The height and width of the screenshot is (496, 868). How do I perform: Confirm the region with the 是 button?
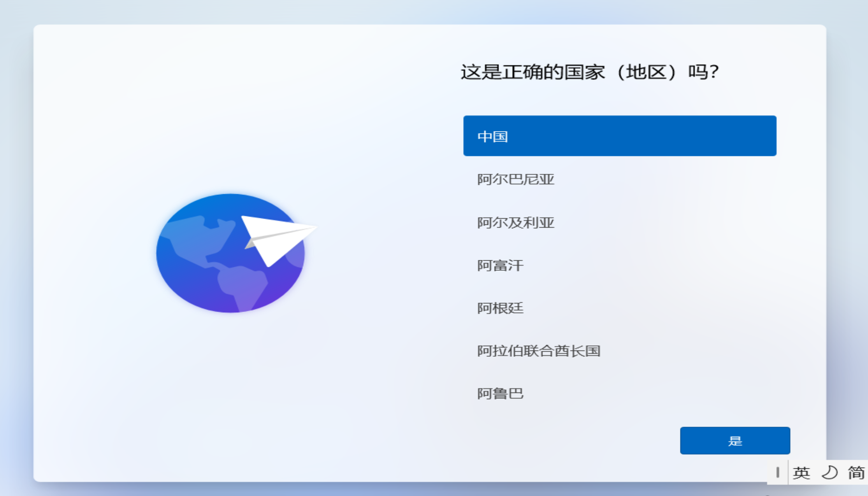point(735,441)
